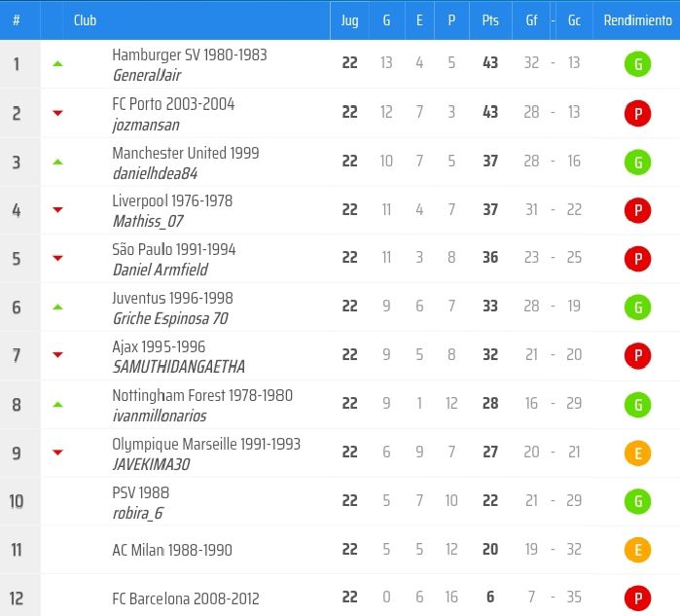Sort table by Jug column header
This screenshot has width=680, height=616.
point(350,20)
